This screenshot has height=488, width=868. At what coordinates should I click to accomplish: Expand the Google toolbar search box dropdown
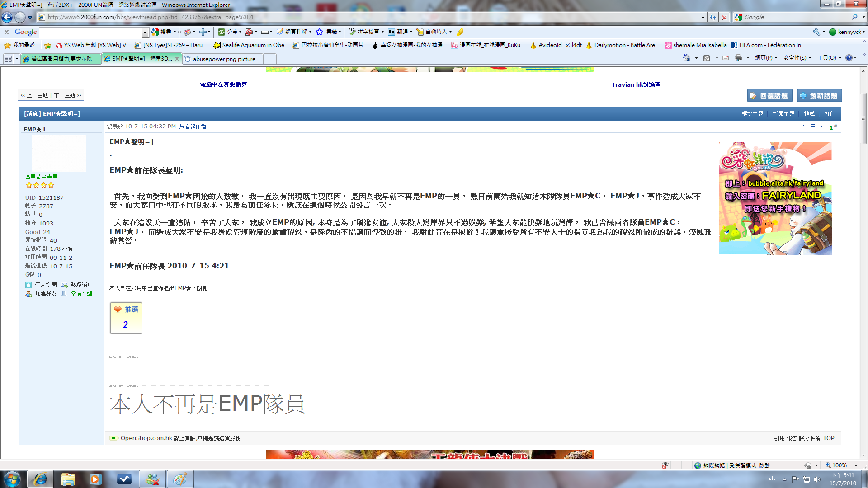pyautogui.click(x=145, y=32)
